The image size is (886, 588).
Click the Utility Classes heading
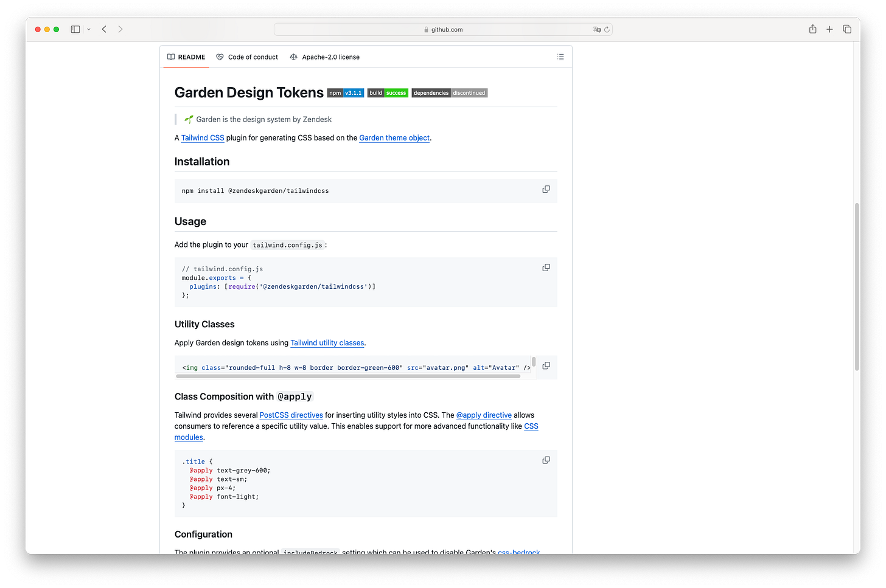[204, 325]
